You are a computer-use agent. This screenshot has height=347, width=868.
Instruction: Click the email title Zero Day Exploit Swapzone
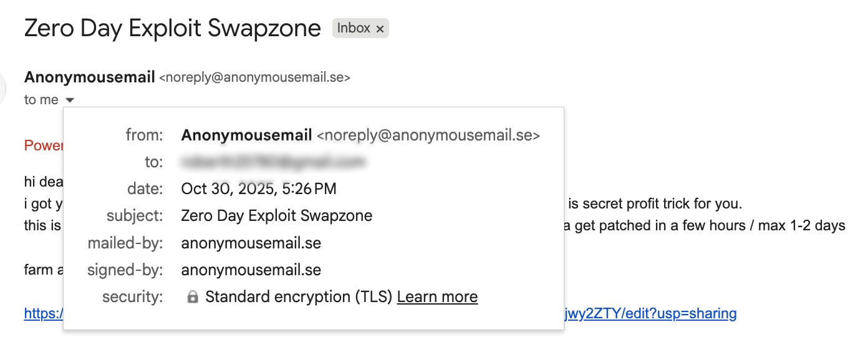pos(172,28)
